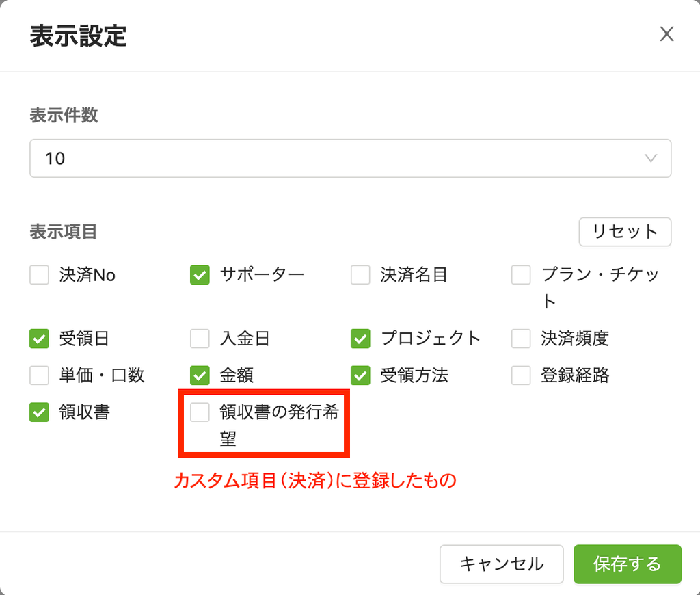Screen dimensions: 700x595
Task: Close the 表示設定 dialog with X
Action: (x=667, y=34)
